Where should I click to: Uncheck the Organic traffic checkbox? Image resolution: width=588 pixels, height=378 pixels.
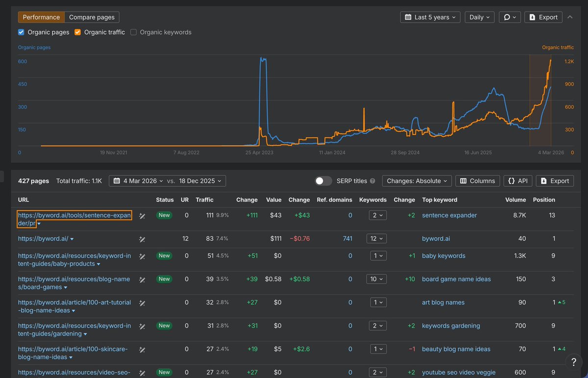77,32
